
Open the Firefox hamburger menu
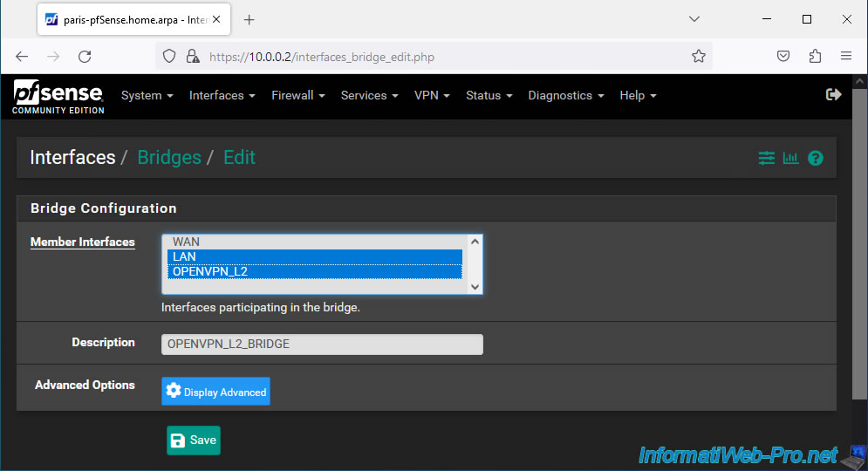click(x=846, y=57)
